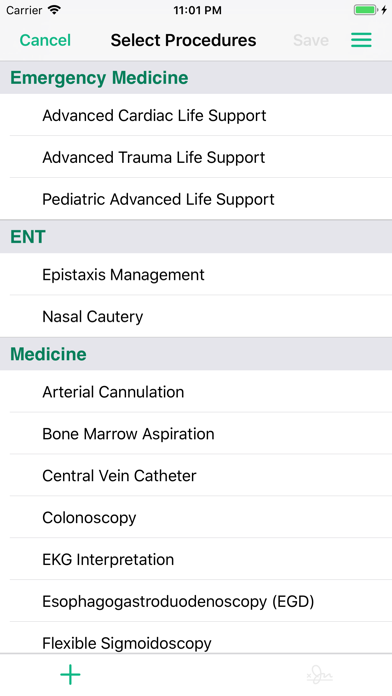392x696 pixels.
Task: Select the Colonoscopy row
Action: point(196,517)
